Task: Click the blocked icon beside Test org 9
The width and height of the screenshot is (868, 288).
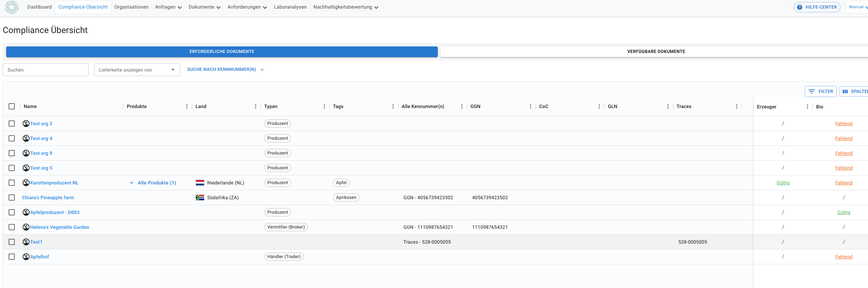Action: [26, 153]
